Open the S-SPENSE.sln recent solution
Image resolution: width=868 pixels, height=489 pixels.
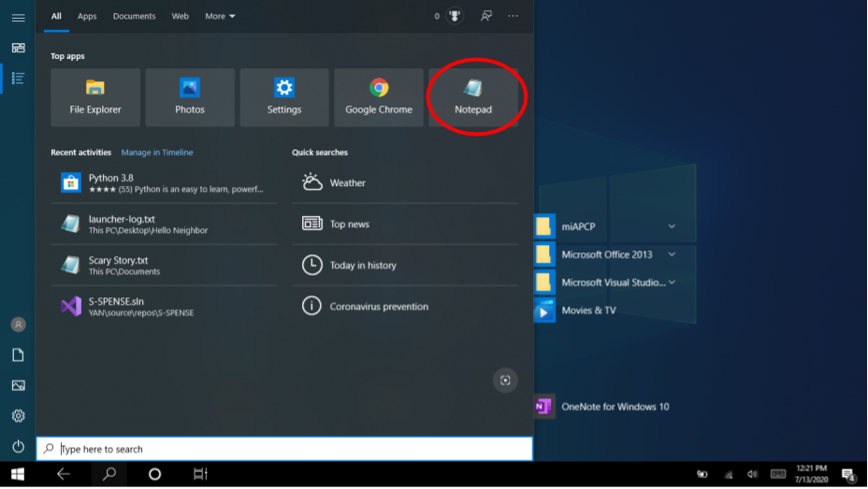(x=164, y=307)
